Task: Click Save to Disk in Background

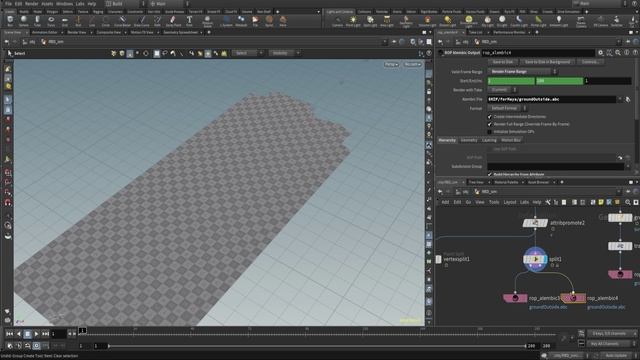Action: pyautogui.click(x=547, y=62)
